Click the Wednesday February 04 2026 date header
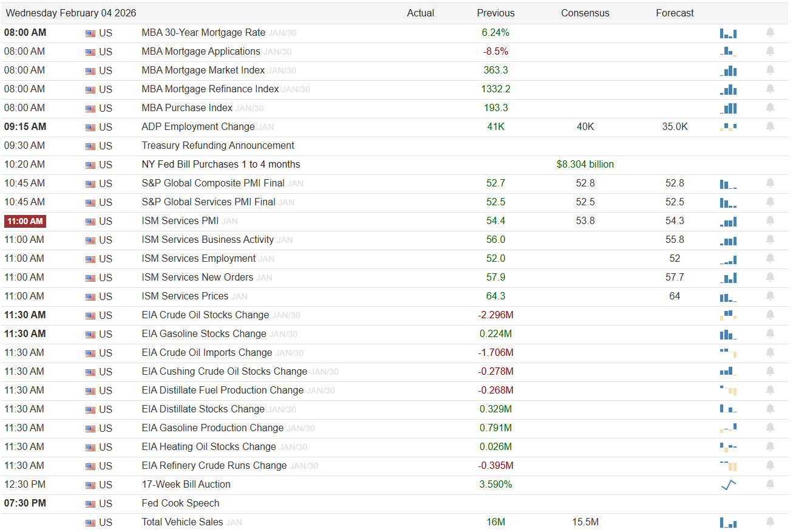The image size is (793, 532). (x=71, y=13)
